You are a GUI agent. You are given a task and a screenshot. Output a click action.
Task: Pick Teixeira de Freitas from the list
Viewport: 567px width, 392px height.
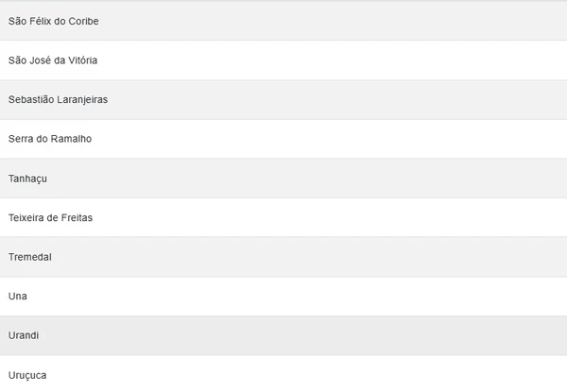pyautogui.click(x=283, y=217)
